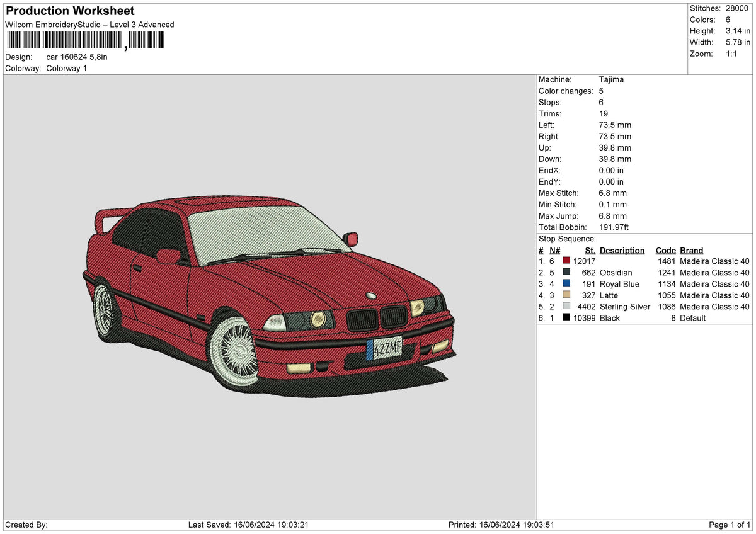Click the Left value 73.5 mm
This screenshot has height=534, width=756.
click(615, 125)
